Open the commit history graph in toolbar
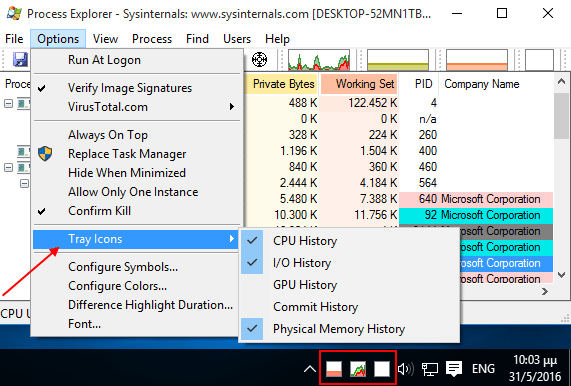 click(x=398, y=60)
